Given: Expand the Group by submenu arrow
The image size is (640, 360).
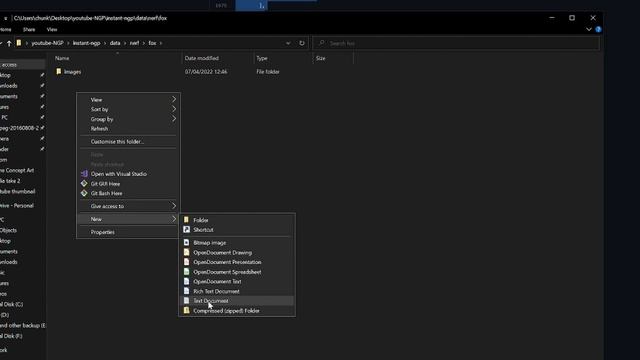Looking at the screenshot, I should click(174, 119).
